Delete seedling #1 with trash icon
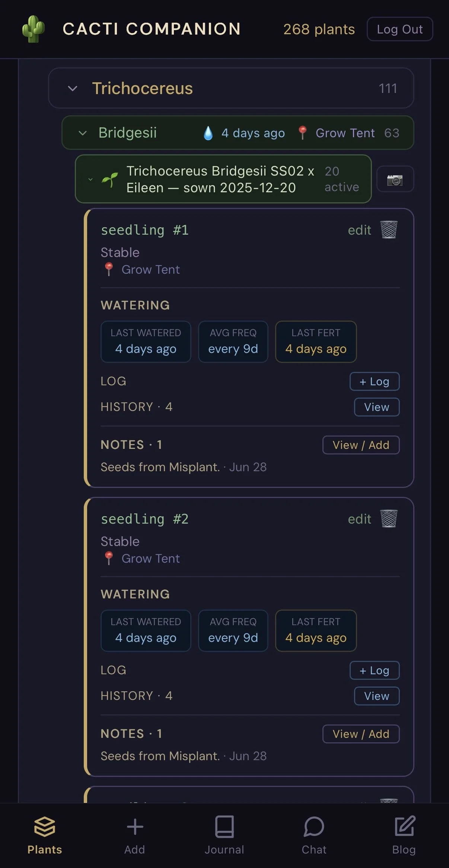Viewport: 449px width, 868px height. (x=389, y=229)
